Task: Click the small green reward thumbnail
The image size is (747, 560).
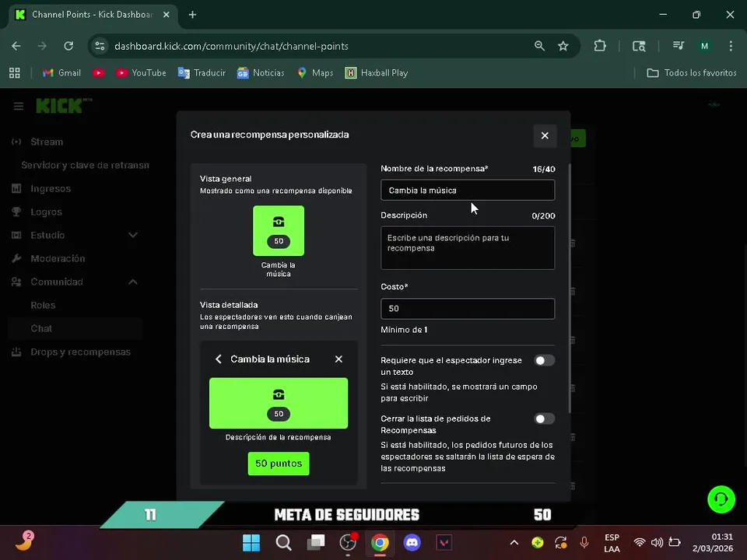Action: point(279,230)
